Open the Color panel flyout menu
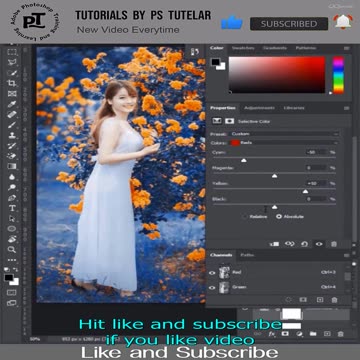The width and height of the screenshot is (360, 360). click(347, 48)
